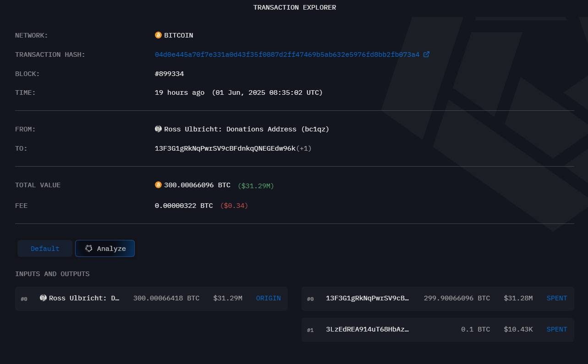Click SPENT link for output 13F3G1gRkNqPwrSV9cB…
The image size is (588, 364).
[557, 298]
